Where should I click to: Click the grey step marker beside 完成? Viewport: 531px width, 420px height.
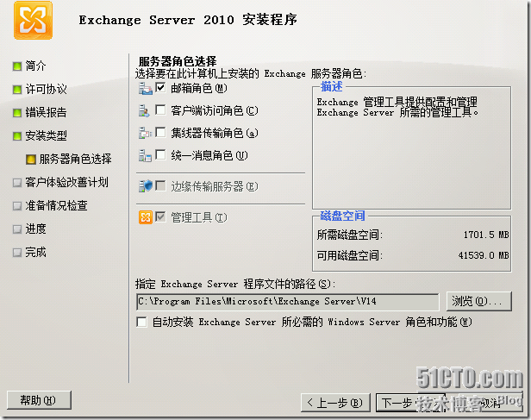pos(17,253)
